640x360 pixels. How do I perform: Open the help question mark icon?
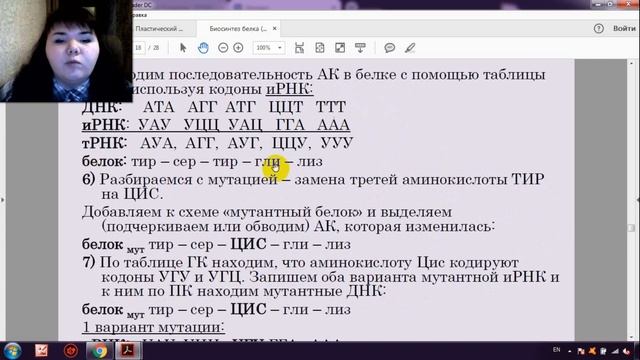coord(598,29)
